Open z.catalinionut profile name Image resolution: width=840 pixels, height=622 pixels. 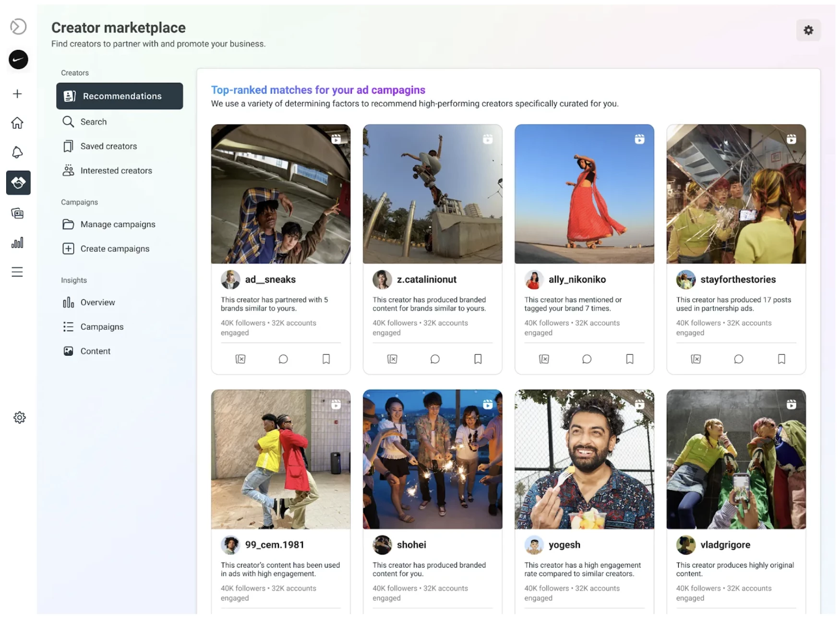click(426, 279)
